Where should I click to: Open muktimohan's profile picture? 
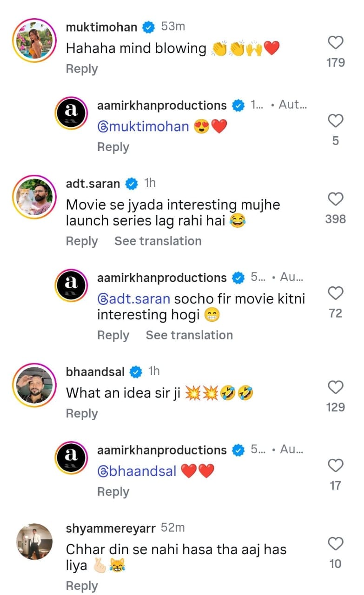[33, 40]
